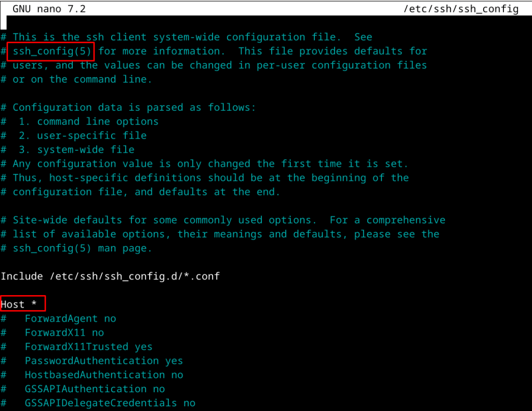Screen dimensions: 532x411
Task: Click the red-boxed ssh_config(5) reference
Action: (52, 51)
